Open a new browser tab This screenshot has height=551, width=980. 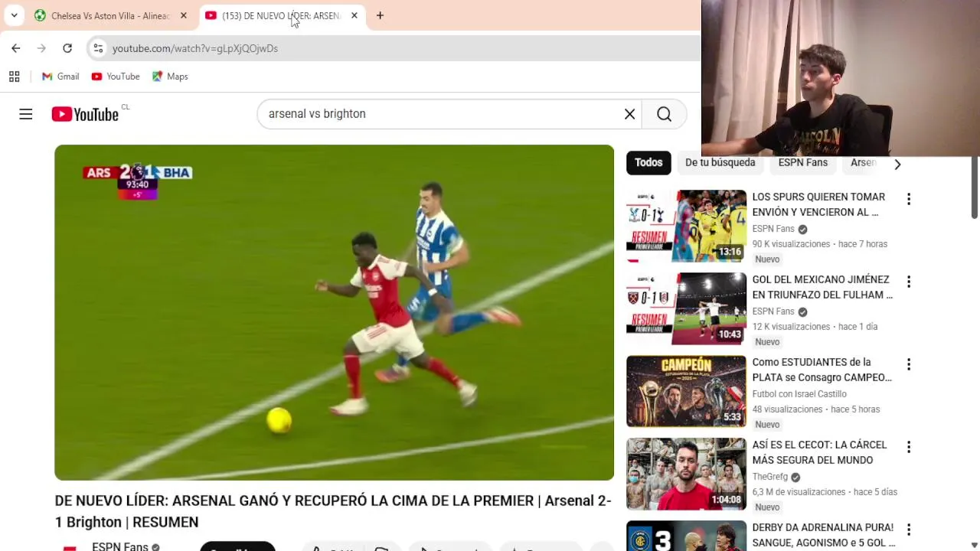click(380, 15)
